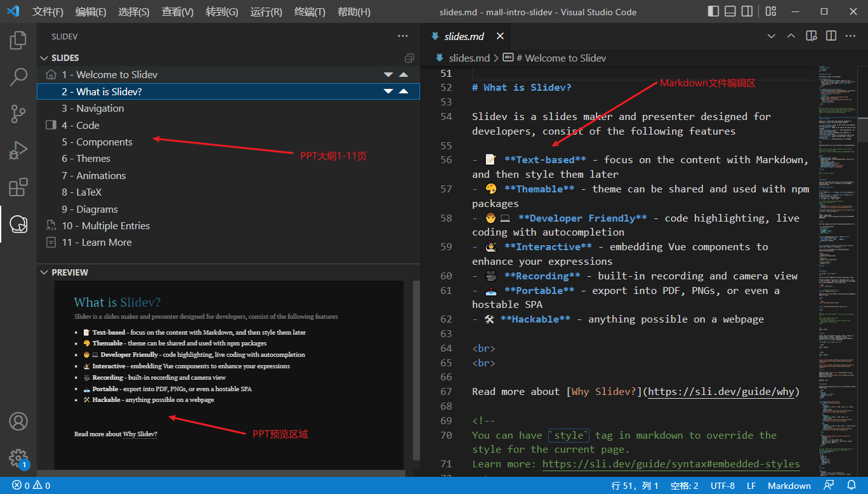Open the Run and Debug view
Image resolution: width=868 pixels, height=494 pixels.
click(x=18, y=150)
